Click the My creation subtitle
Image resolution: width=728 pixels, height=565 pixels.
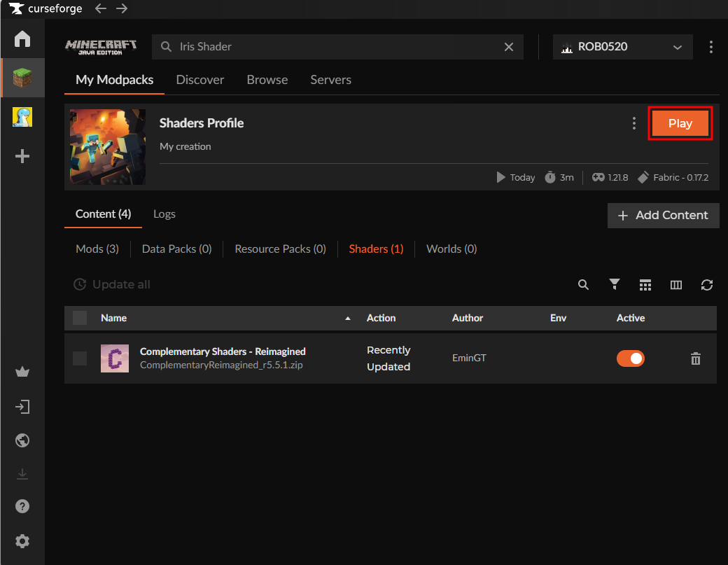[185, 147]
